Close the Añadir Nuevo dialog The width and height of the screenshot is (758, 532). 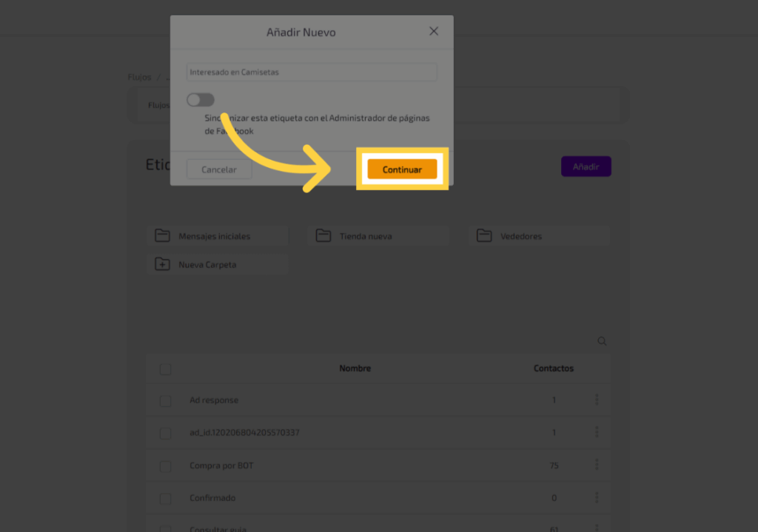434,31
